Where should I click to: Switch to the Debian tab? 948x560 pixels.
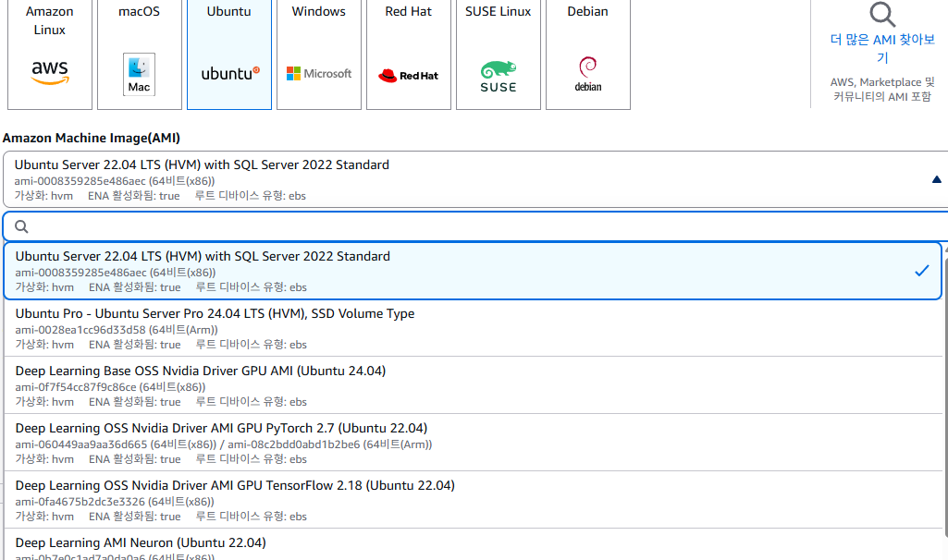tap(588, 55)
